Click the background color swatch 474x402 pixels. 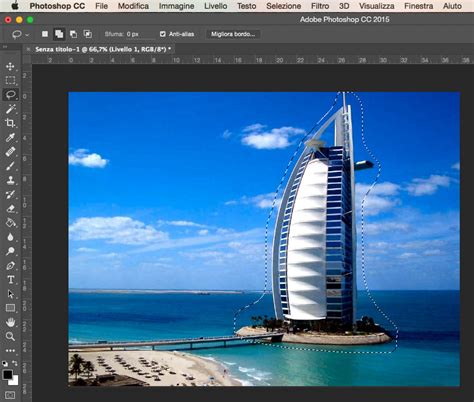(15, 382)
